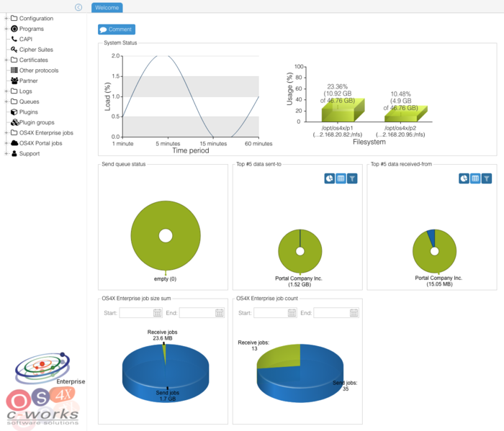Collapse the sidebar with the arrow button
This screenshot has width=504, height=431.
[78, 7]
